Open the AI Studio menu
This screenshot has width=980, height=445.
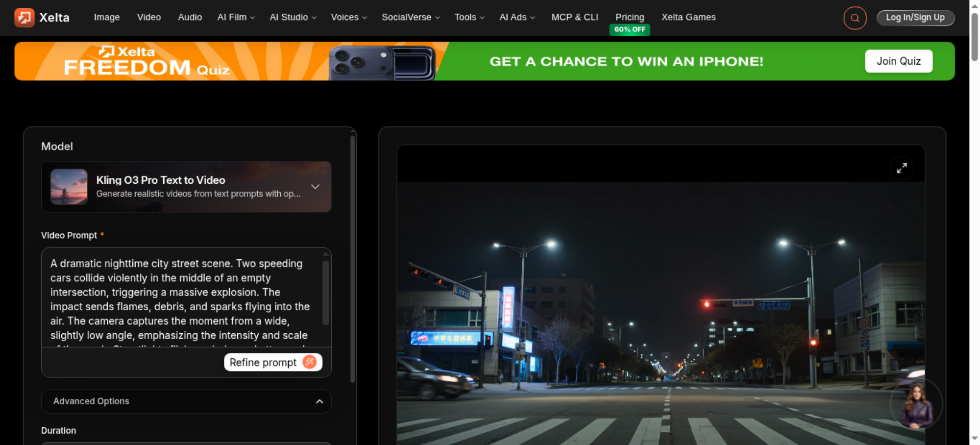293,17
